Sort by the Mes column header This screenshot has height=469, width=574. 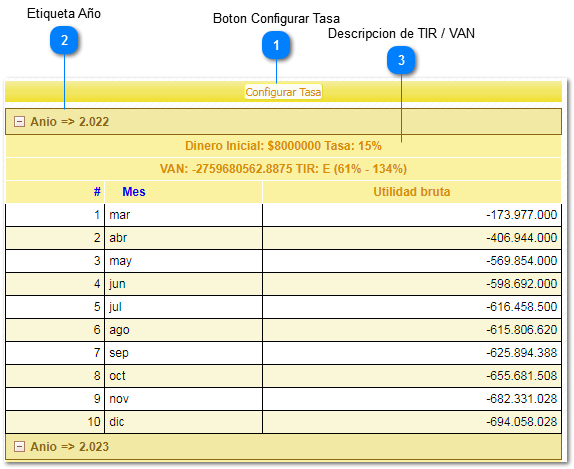[x=134, y=191]
